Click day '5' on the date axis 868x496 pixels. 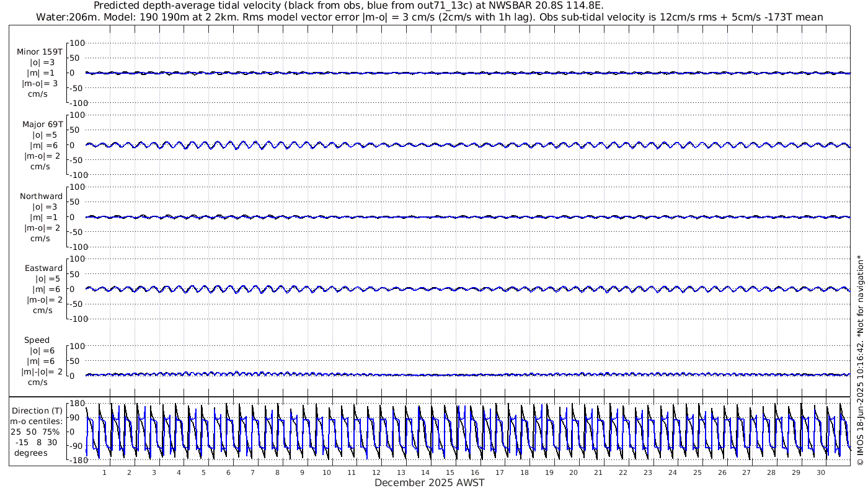pos(203,472)
